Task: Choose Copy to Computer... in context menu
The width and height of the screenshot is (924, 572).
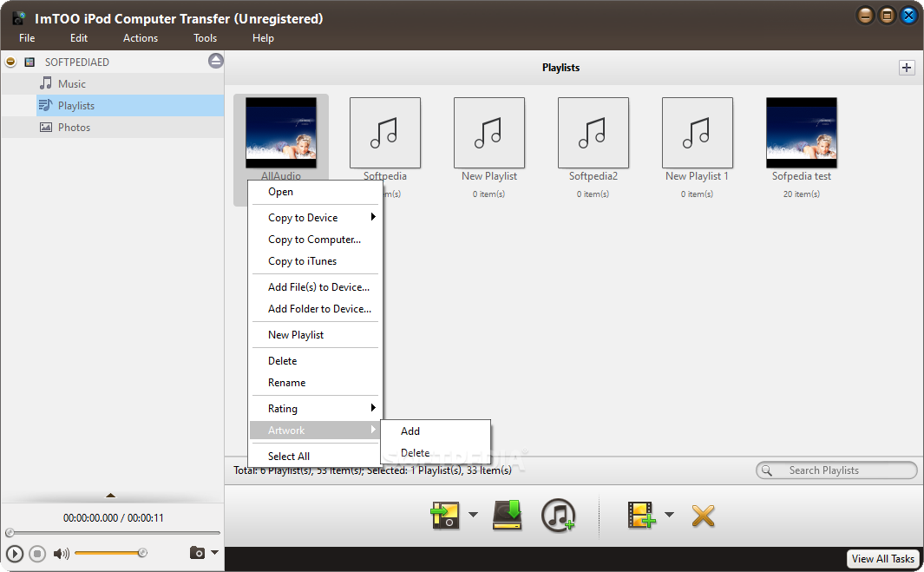Action: pos(315,240)
